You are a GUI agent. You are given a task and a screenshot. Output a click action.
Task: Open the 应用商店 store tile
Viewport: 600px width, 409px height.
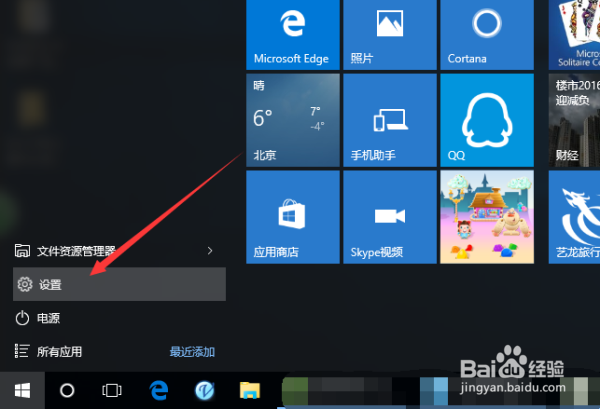point(293,217)
